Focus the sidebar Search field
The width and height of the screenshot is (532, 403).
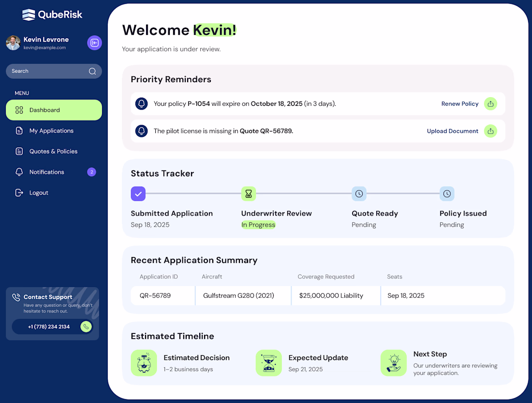click(54, 71)
